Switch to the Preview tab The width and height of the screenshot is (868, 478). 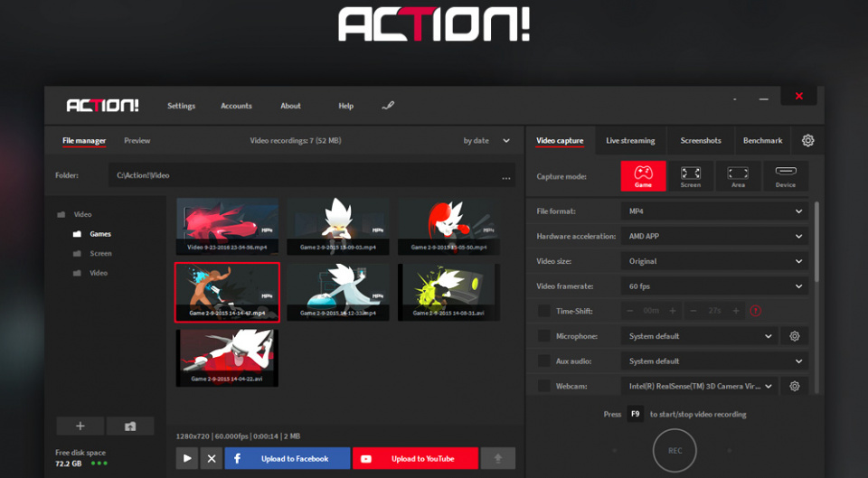137,141
